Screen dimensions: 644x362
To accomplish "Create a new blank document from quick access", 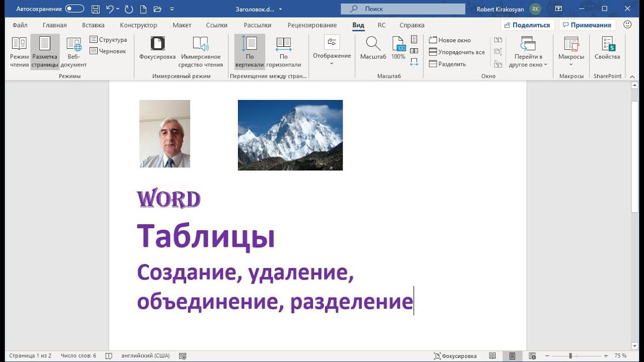I will point(143,9).
